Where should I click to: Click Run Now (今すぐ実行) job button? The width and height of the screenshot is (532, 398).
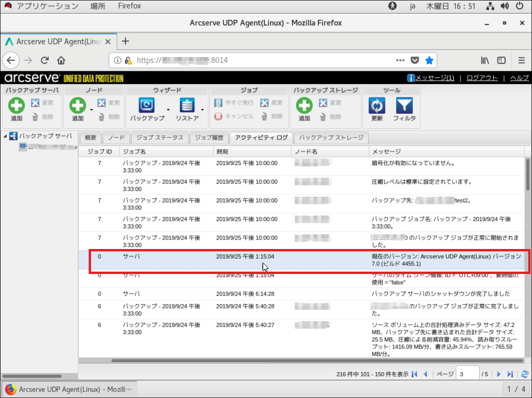(x=234, y=103)
